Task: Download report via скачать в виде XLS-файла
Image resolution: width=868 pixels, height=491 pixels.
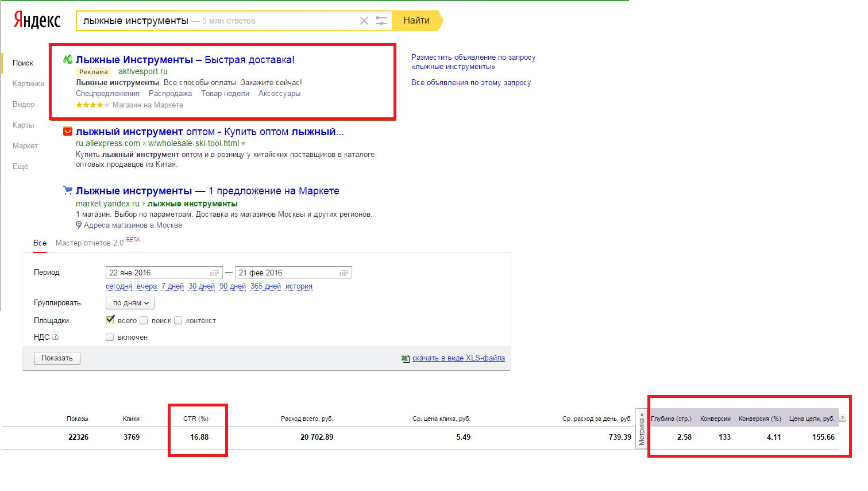Action: (x=458, y=358)
